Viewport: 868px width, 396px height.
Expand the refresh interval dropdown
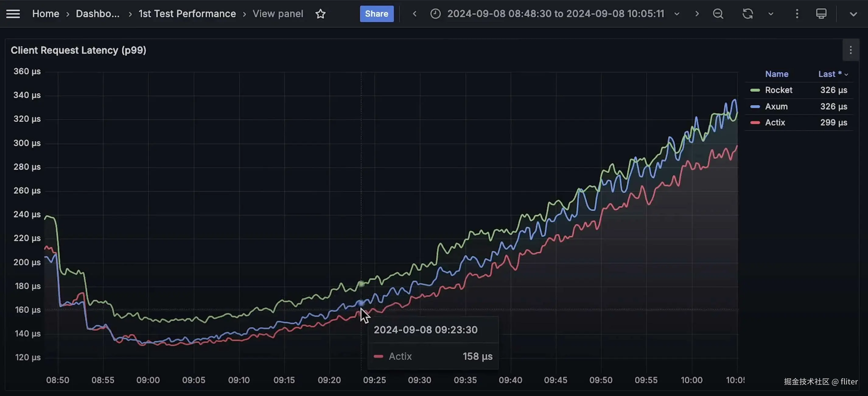pyautogui.click(x=771, y=14)
